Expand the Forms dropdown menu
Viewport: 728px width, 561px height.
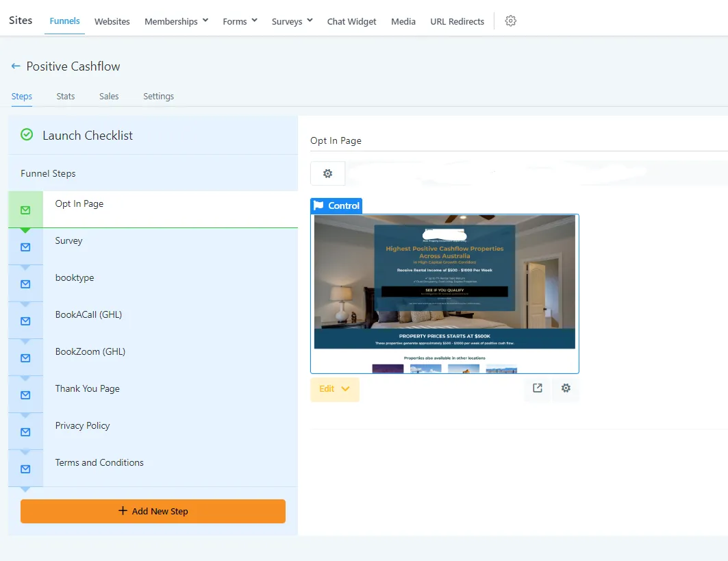click(240, 21)
